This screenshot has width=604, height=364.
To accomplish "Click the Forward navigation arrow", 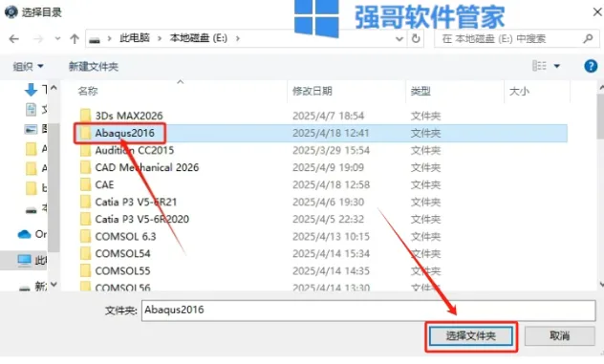I will (38, 39).
